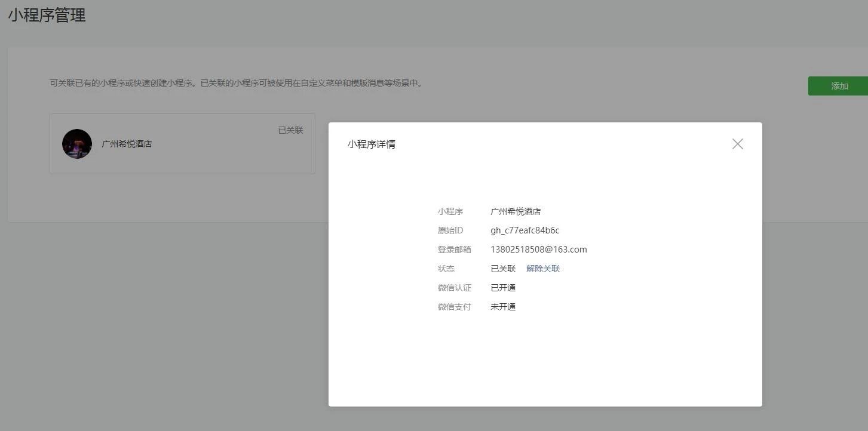Click the 已关联 status text in the dialog

click(503, 269)
